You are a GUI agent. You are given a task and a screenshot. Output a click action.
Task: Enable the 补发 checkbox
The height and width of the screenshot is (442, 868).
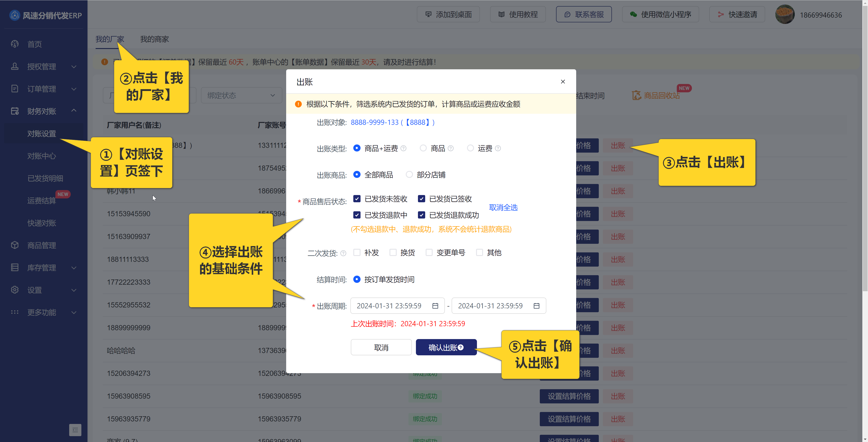357,252
